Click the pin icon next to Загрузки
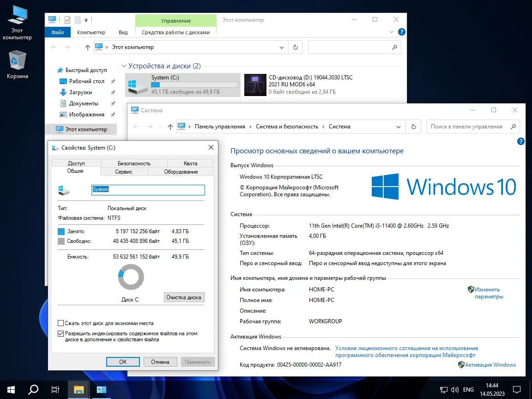 (x=113, y=92)
